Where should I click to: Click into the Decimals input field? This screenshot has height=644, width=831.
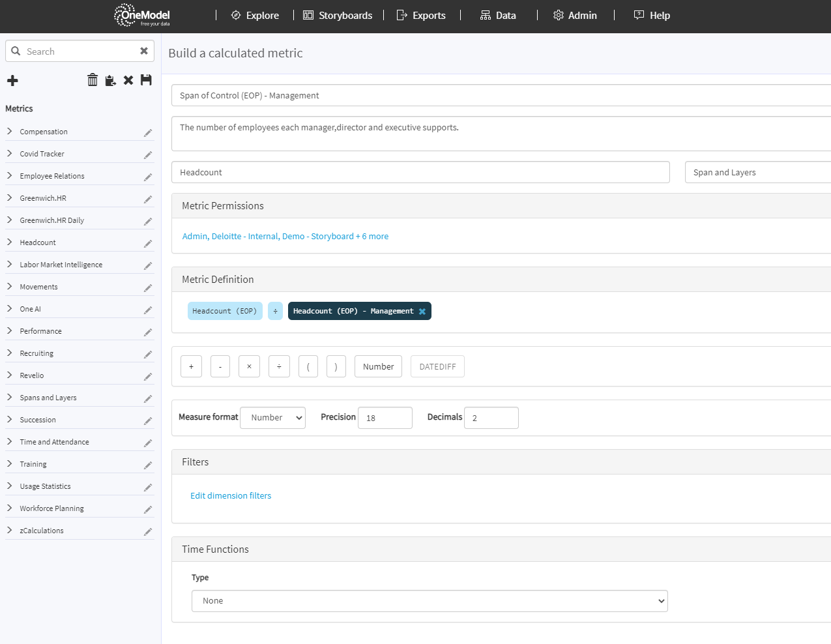pos(491,418)
